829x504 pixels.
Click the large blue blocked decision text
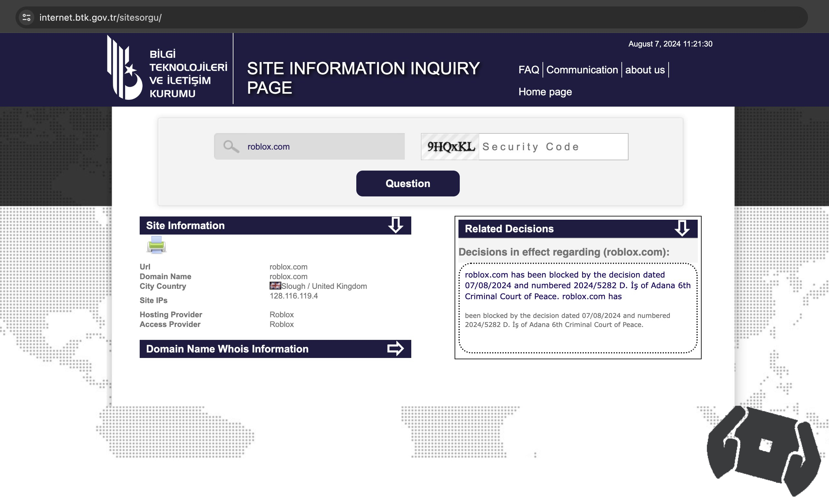(578, 286)
